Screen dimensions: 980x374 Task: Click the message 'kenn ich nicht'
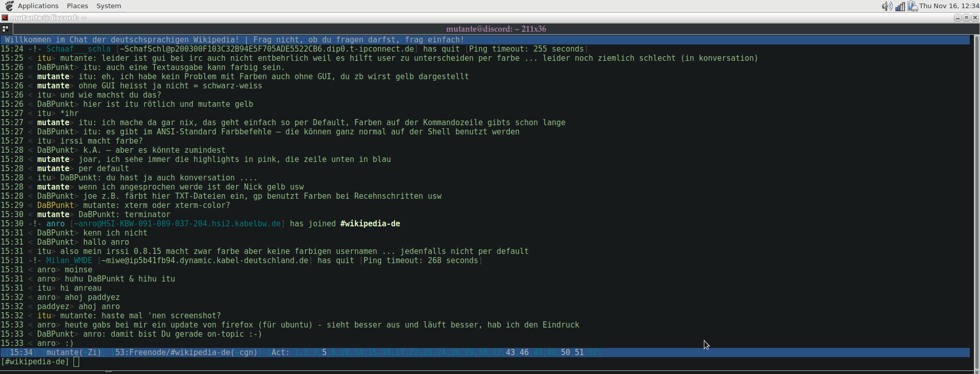pyautogui.click(x=115, y=233)
